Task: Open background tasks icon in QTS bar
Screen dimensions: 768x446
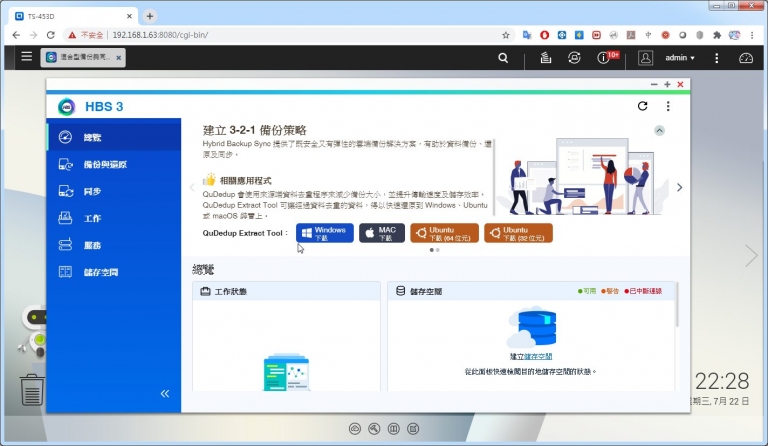Action: (546, 58)
